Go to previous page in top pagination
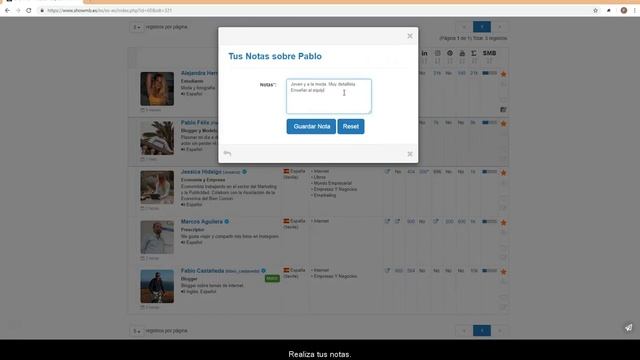Screen dimensions: 640x360 point(464,27)
